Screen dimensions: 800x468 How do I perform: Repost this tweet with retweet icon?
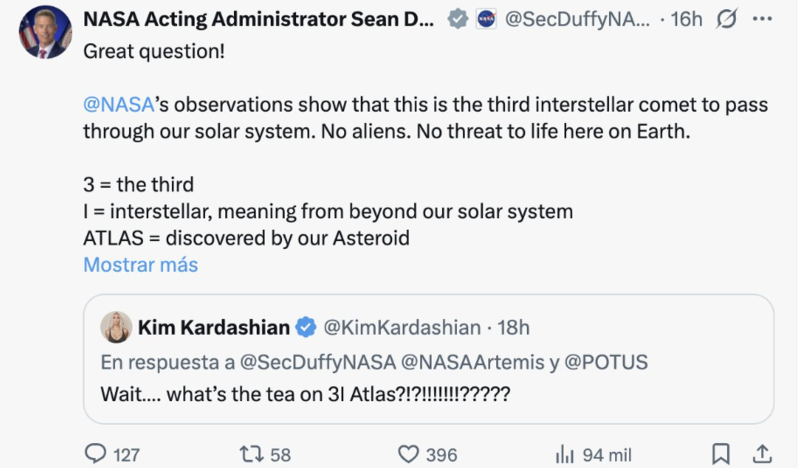coord(252,454)
